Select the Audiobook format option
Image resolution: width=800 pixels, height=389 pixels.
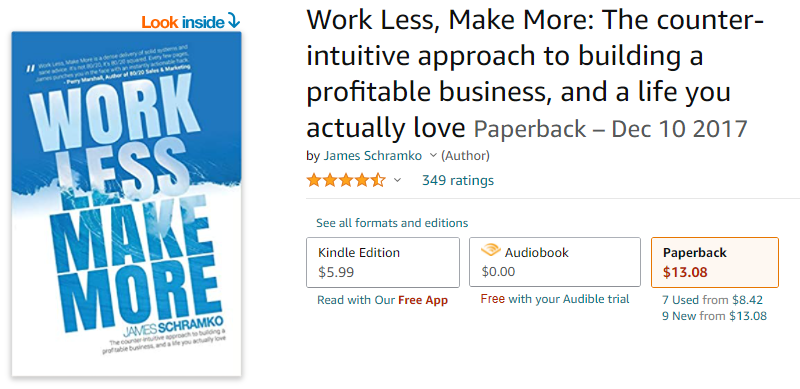pos(555,262)
